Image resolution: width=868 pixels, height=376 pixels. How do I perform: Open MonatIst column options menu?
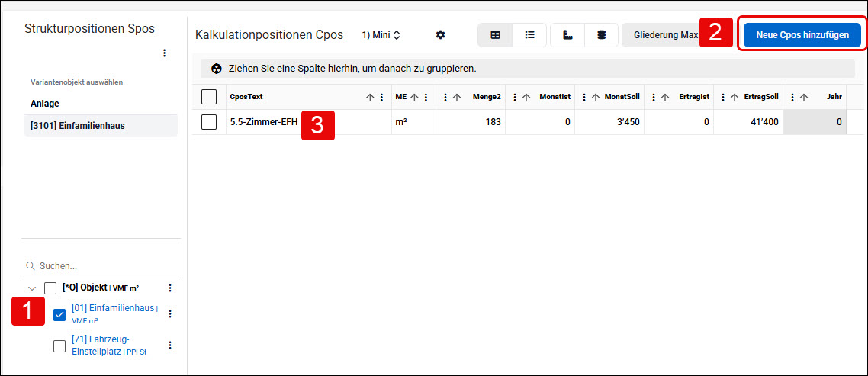pyautogui.click(x=515, y=97)
